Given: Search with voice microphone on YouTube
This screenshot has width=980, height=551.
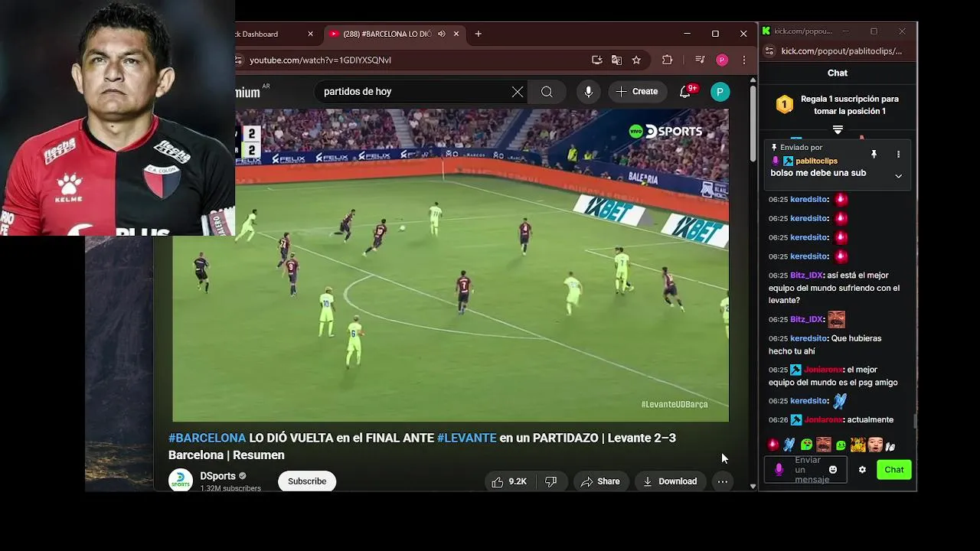Looking at the screenshot, I should pos(588,92).
